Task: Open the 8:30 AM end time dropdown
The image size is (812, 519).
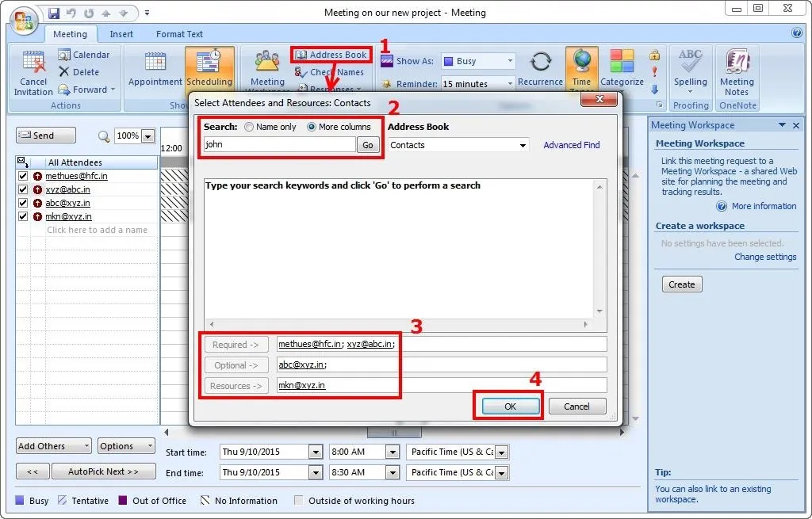Action: 393,472
